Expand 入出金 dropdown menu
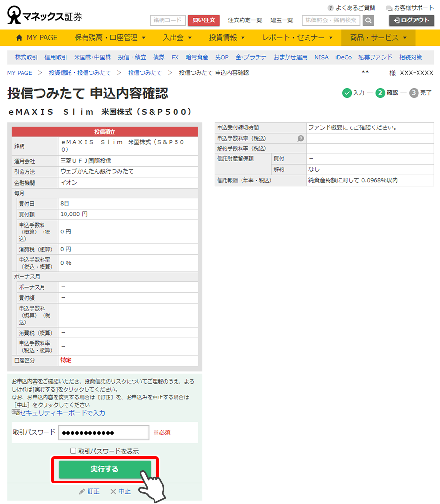Screen dimensions: 440x504 tap(177, 38)
